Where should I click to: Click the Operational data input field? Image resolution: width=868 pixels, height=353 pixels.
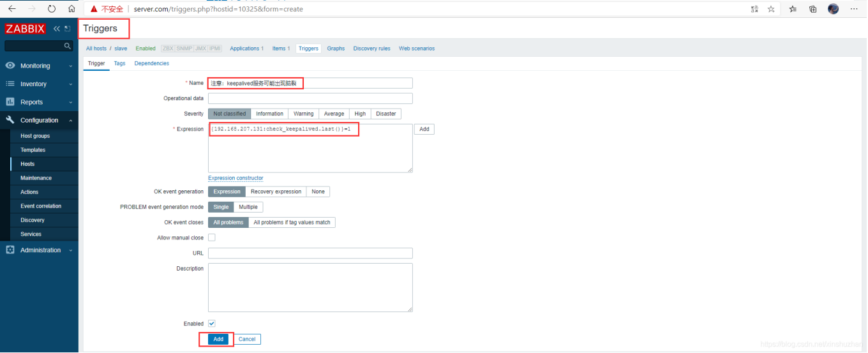pos(310,98)
